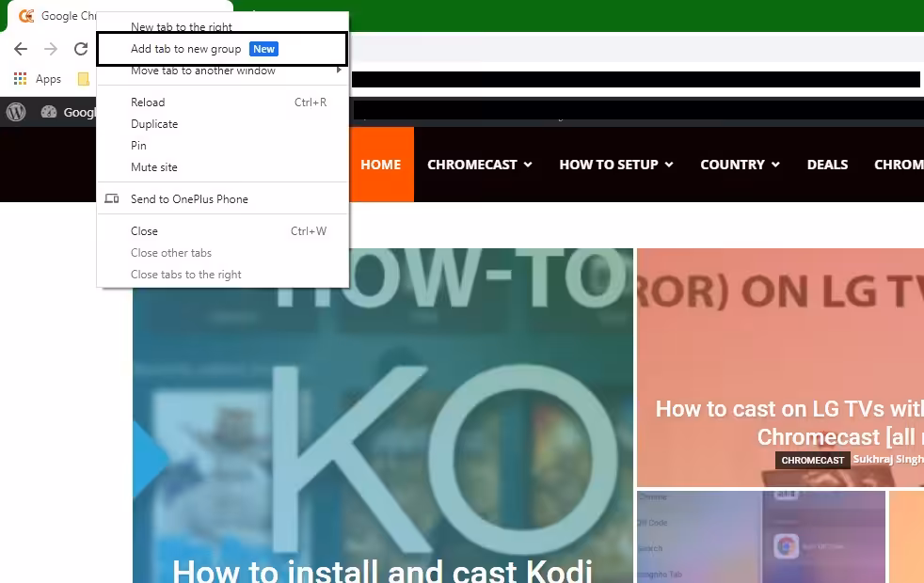
Task: Expand the COUNTRY nav dropdown
Action: pos(741,165)
